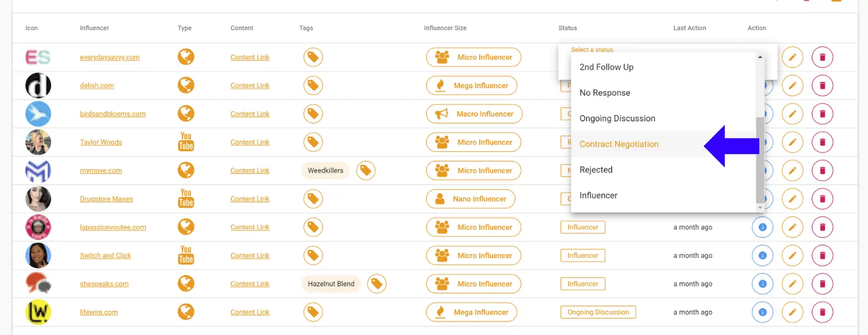The image size is (868, 335).
Task: Select the Contract Negotiation status
Action: [664, 144]
